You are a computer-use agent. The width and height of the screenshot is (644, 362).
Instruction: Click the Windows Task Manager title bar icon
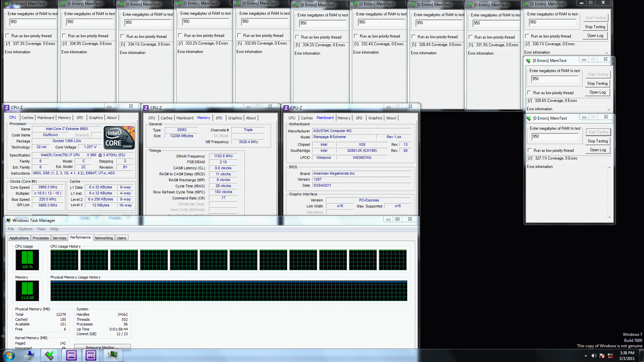8,221
